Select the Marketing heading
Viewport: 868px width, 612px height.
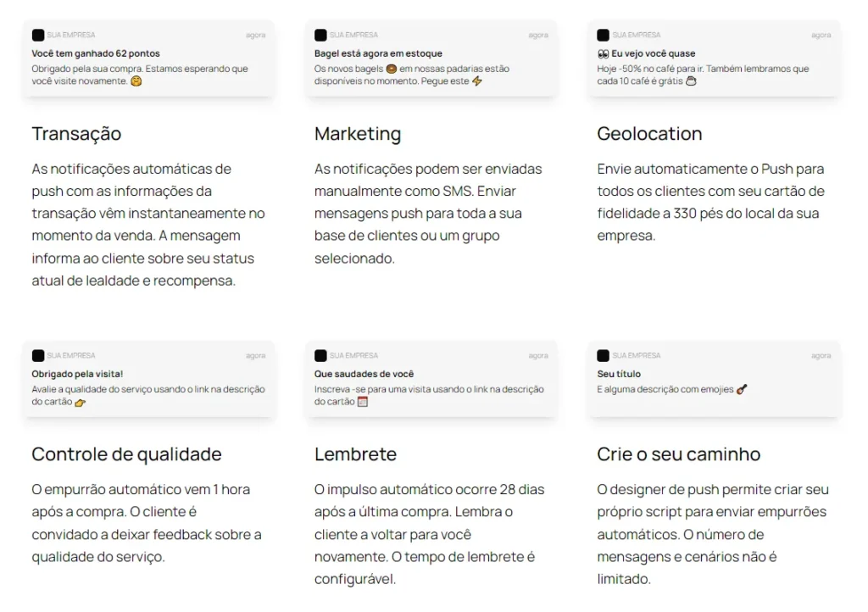click(x=358, y=134)
